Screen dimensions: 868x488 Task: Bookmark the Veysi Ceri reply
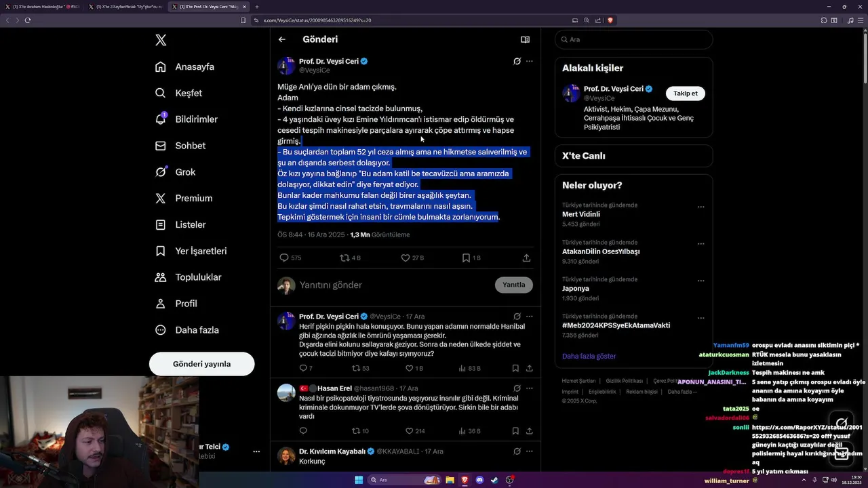[x=515, y=368]
